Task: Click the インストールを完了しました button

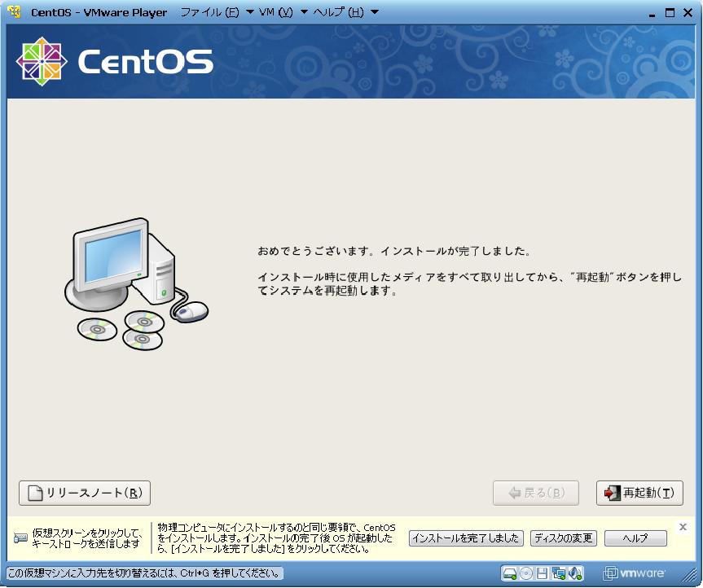Action: [x=466, y=538]
